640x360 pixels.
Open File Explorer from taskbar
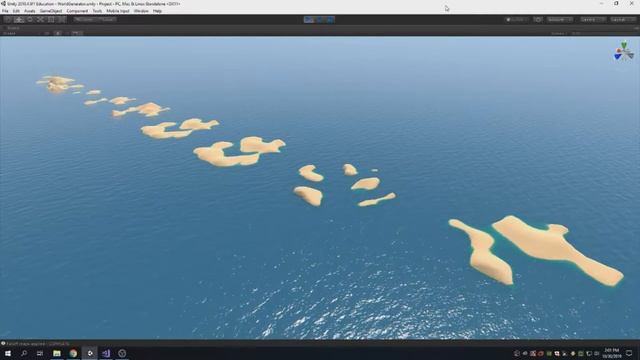pyautogui.click(x=57, y=353)
